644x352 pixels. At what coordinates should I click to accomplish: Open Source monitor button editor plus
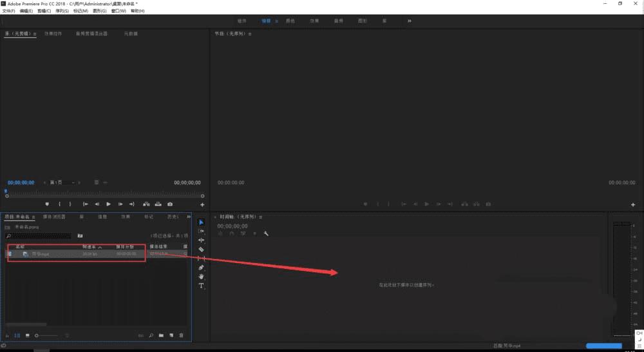[x=202, y=204]
